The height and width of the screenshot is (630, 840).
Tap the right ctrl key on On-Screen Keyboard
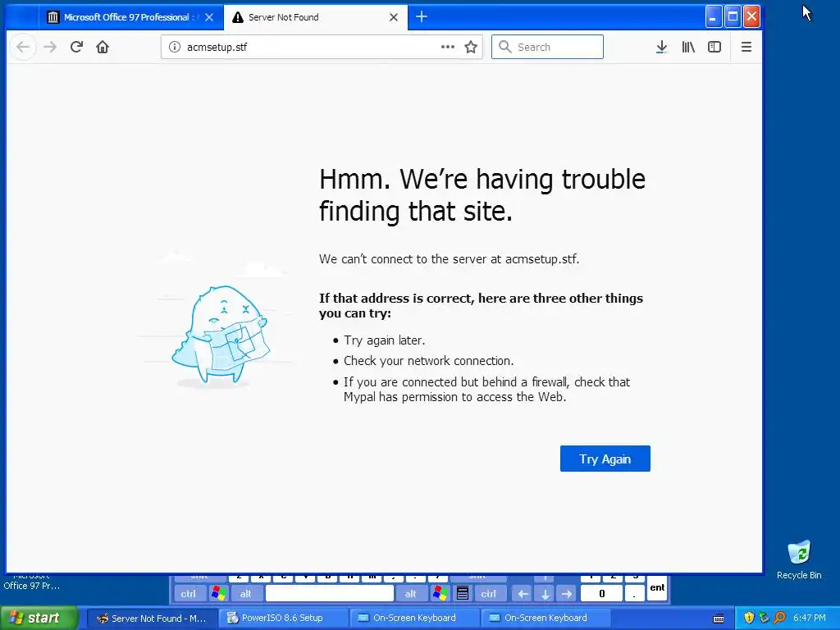[489, 594]
